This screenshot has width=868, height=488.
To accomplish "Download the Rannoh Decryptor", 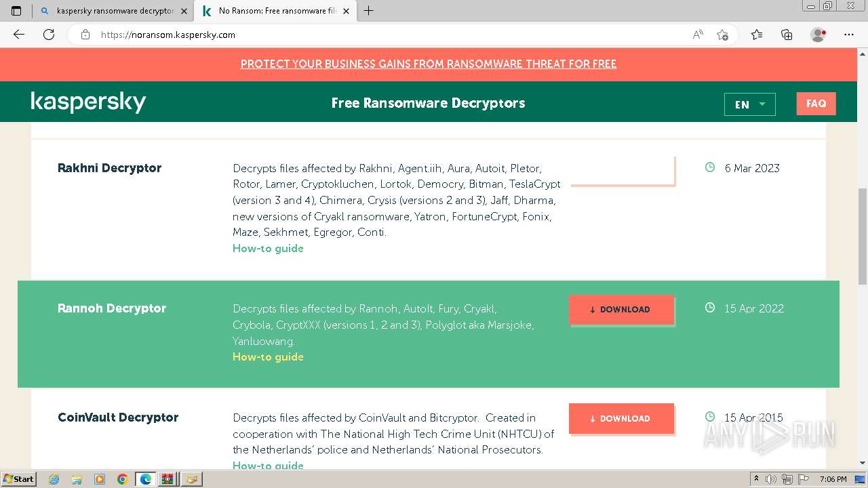I will 621,310.
